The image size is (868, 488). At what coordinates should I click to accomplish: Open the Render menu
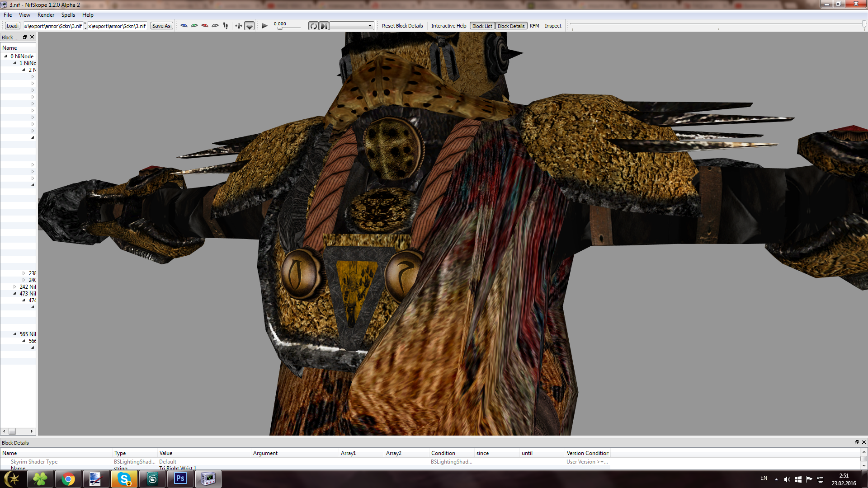[46, 15]
